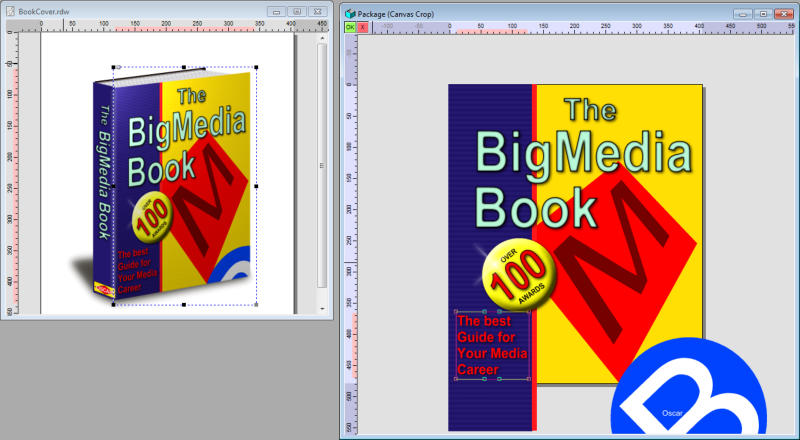Click top-left handle of red text box in Package
This screenshot has height=440, width=800.
pos(456,311)
